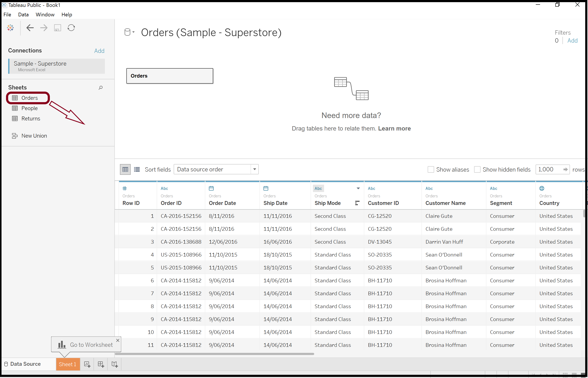Image resolution: width=588 pixels, height=378 pixels.
Task: Click the Abc type icon for Order ID
Action: (164, 189)
